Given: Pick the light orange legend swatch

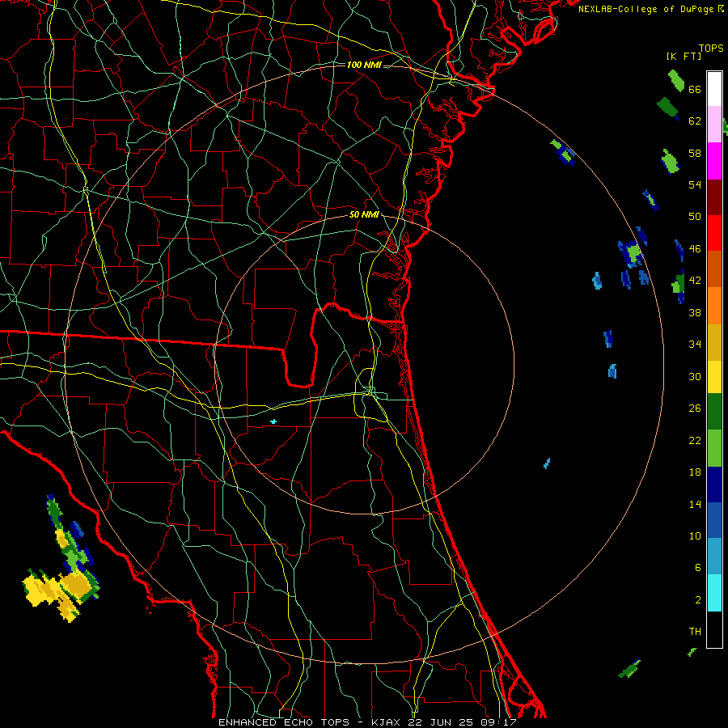Looking at the screenshot, I should click(714, 306).
